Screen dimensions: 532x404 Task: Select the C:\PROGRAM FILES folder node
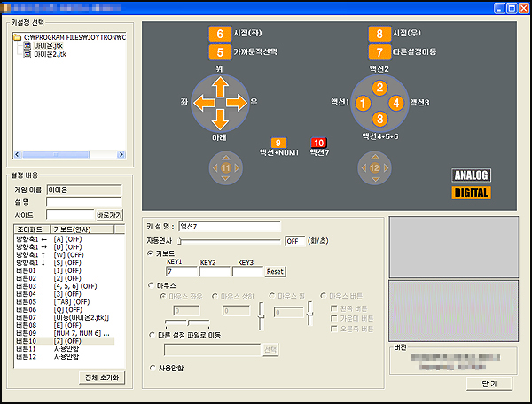71,37
